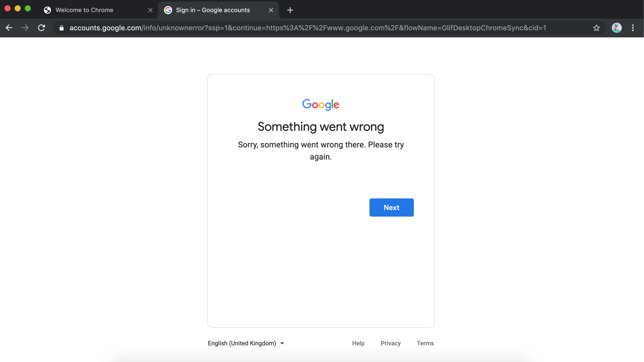Click the Chrome back navigation arrow
644x362 pixels.
click(9, 28)
